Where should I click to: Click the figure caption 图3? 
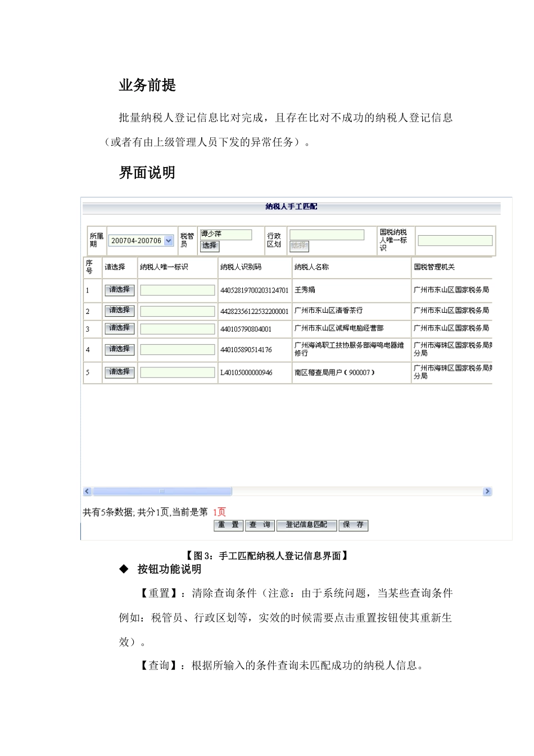tap(266, 556)
